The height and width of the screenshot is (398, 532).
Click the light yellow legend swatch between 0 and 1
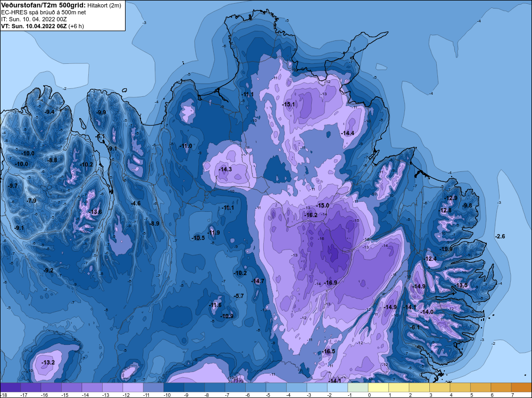pos(379,387)
